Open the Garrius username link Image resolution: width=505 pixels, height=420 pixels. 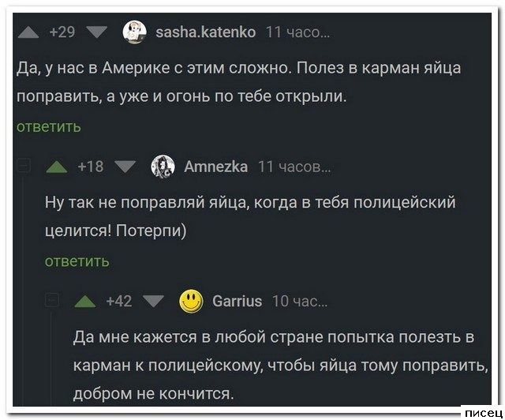click(238, 301)
